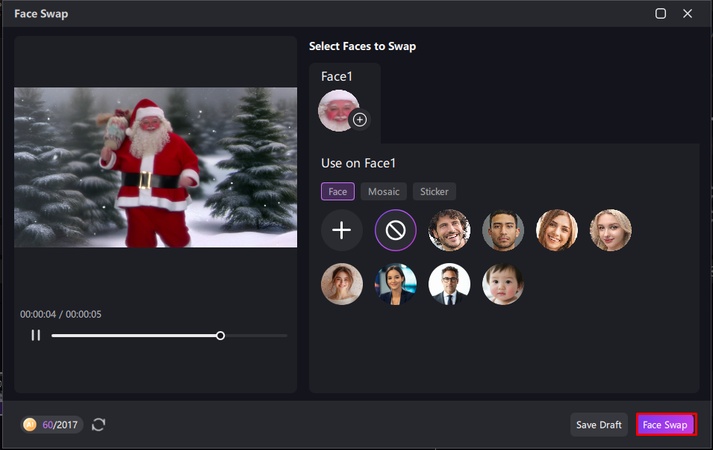The height and width of the screenshot is (450, 713).
Task: Close the Face Swap dialog
Action: [688, 14]
